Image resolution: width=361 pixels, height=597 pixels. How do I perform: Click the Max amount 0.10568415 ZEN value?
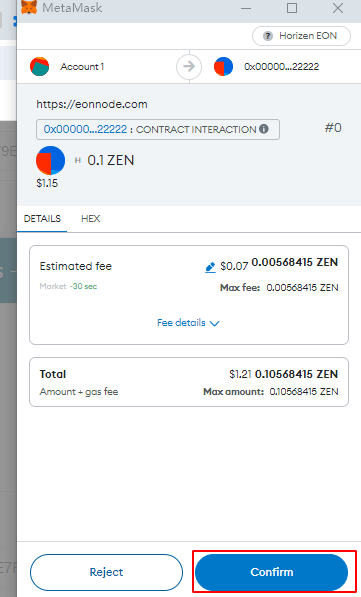pos(304,391)
